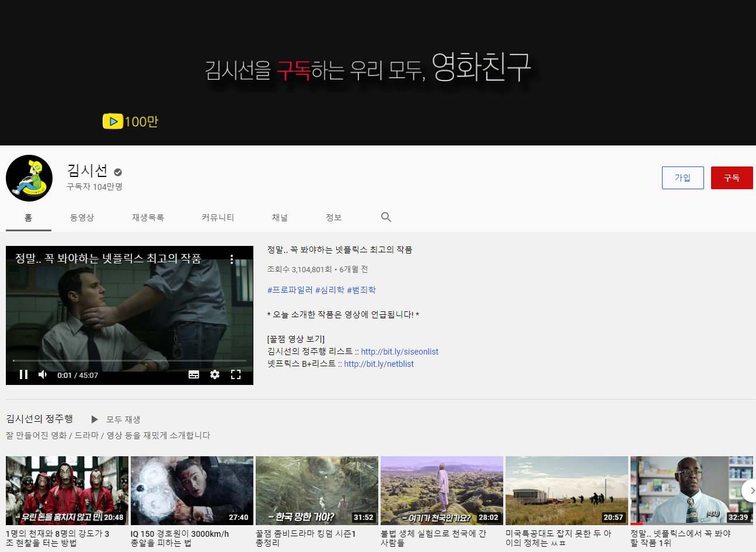This screenshot has width=756, height=552.
Task: Subscribe with the red 구독 button
Action: tap(731, 178)
